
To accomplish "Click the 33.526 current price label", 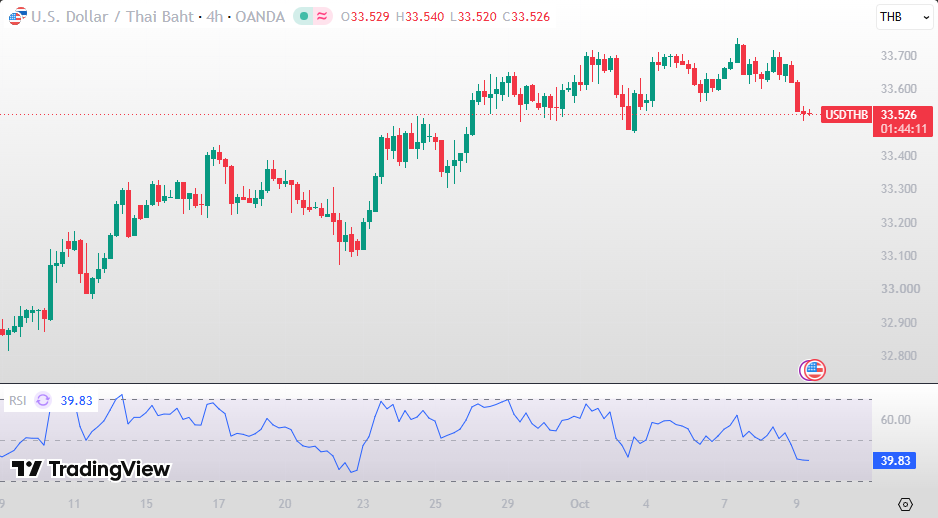I will pyautogui.click(x=899, y=114).
